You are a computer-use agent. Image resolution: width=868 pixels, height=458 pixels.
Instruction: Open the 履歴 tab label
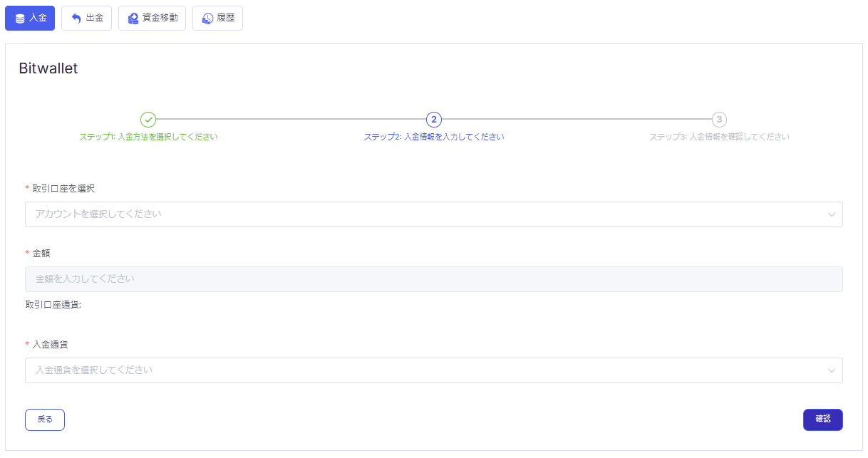click(x=225, y=19)
